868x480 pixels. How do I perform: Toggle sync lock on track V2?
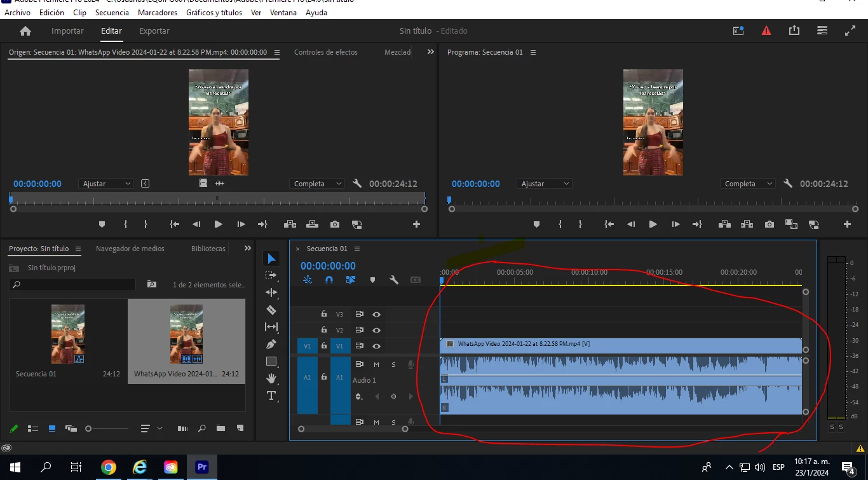(359, 330)
